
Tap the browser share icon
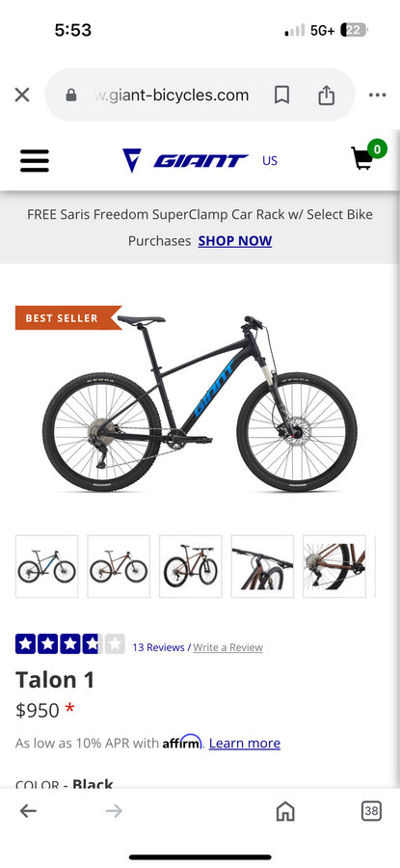coord(327,95)
